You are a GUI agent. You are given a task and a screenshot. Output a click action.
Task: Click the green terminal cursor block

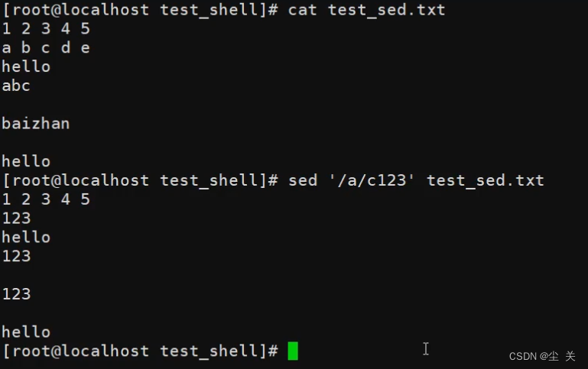[293, 351]
